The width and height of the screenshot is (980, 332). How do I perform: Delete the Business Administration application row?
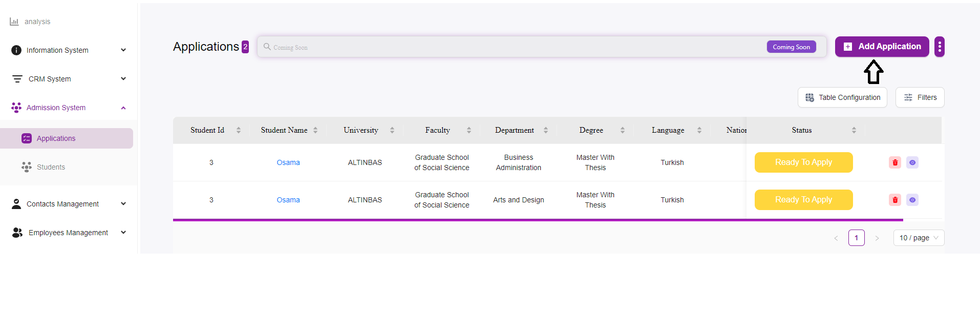pos(894,162)
